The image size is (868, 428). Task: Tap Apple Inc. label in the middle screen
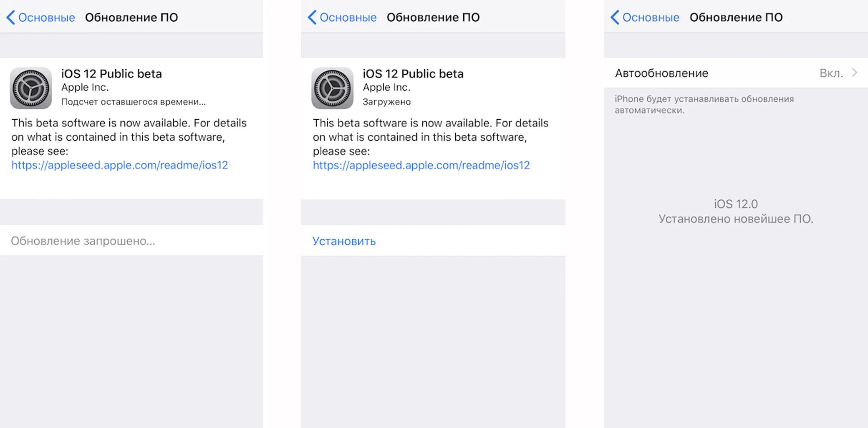point(387,87)
